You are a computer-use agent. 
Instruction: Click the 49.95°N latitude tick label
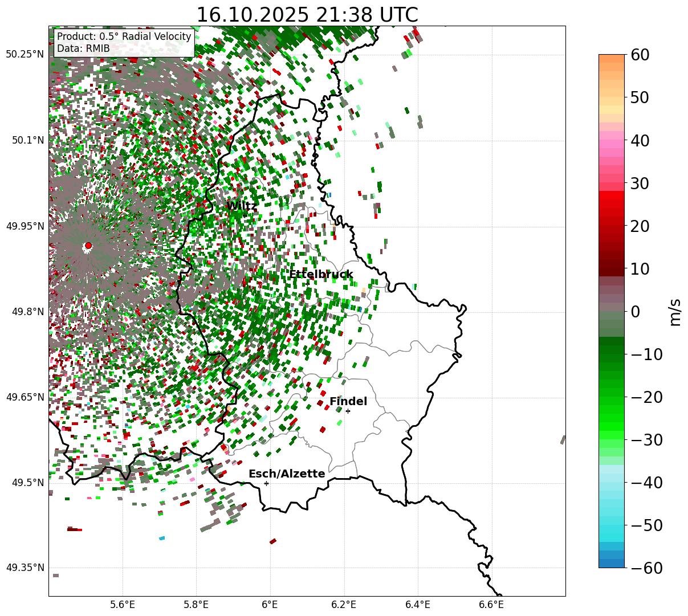click(25, 226)
